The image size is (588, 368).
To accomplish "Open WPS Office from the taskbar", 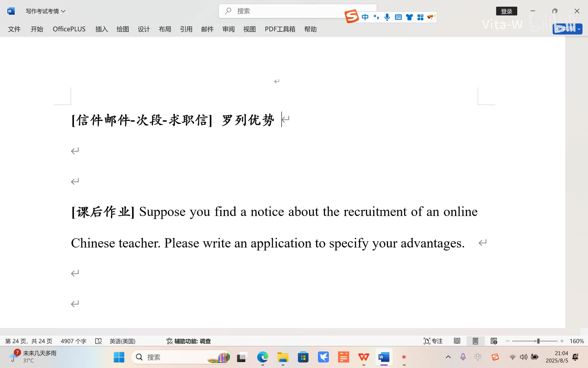I will click(x=364, y=357).
